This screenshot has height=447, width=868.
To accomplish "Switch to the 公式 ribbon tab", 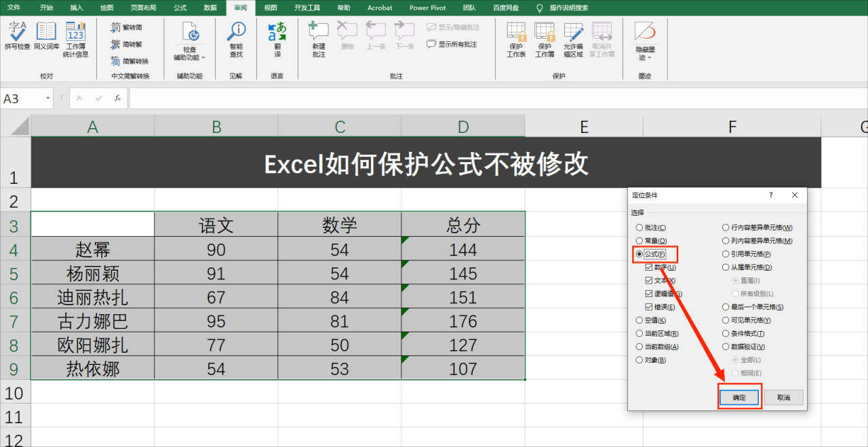I will pos(180,7).
